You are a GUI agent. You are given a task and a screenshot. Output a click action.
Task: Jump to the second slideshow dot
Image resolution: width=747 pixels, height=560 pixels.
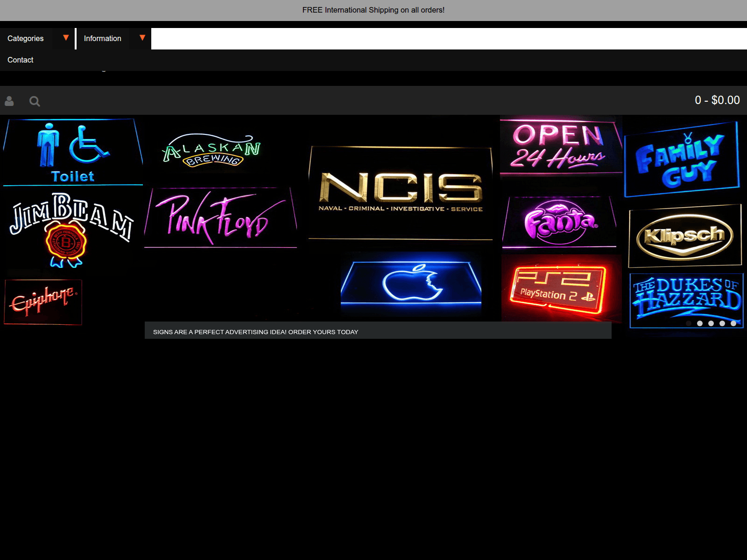pyautogui.click(x=700, y=323)
